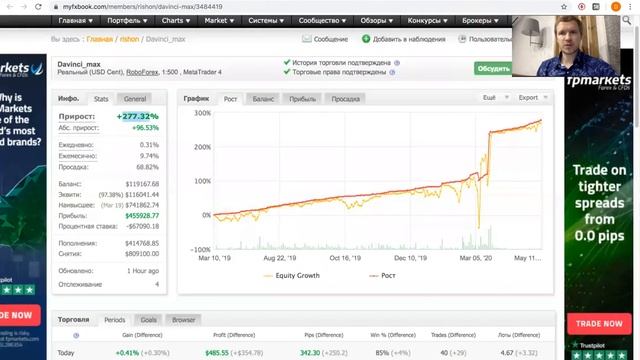Click the site lock icon in the address bar
This screenshot has width=640, height=360.
(x=56, y=7)
